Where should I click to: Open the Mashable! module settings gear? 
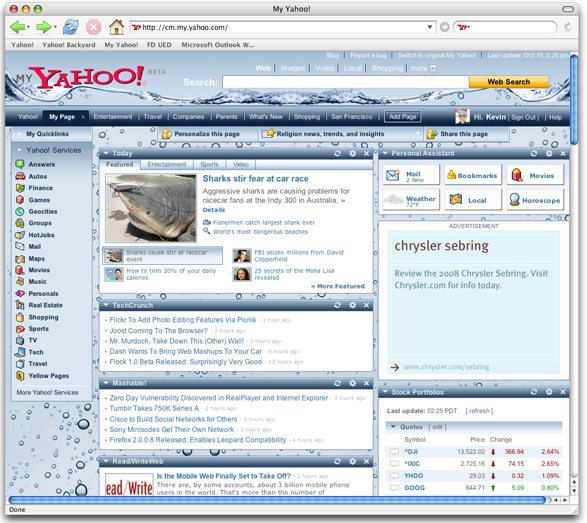click(352, 383)
